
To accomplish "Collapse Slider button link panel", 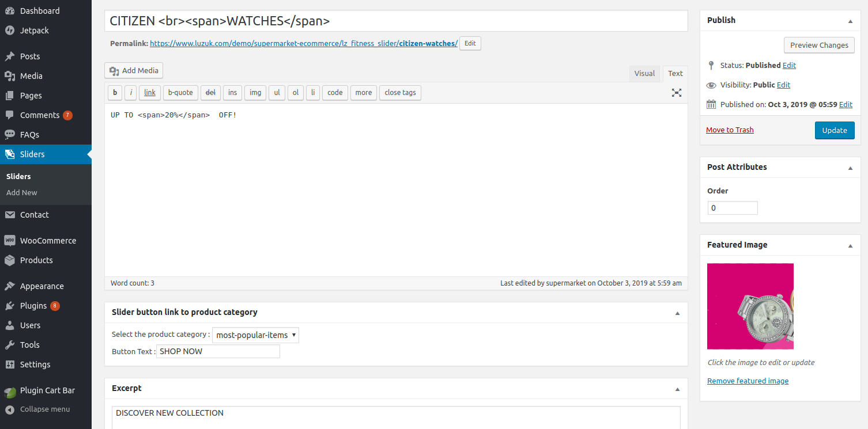I will click(x=678, y=313).
